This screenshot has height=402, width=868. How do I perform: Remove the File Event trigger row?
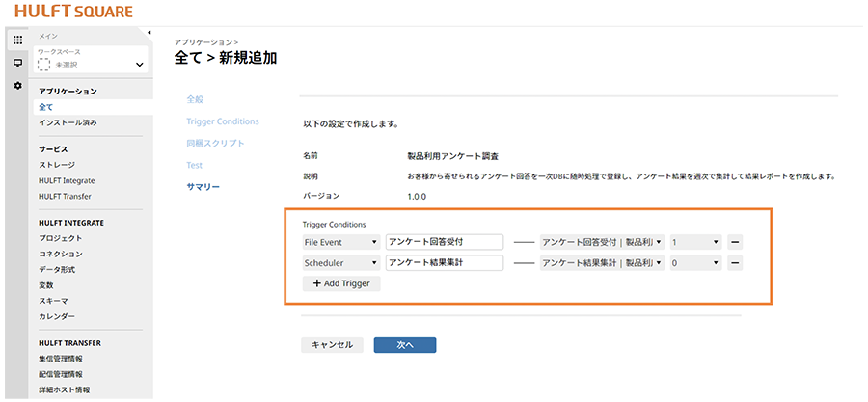pyautogui.click(x=735, y=242)
